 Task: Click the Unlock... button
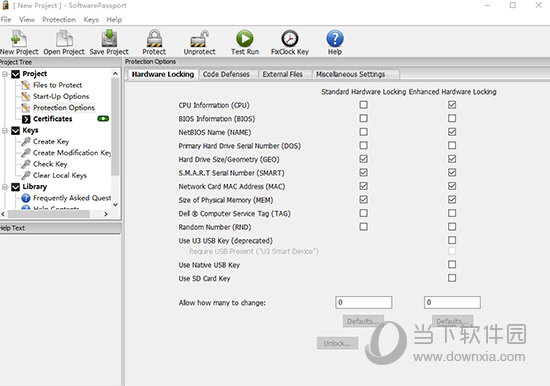click(337, 343)
